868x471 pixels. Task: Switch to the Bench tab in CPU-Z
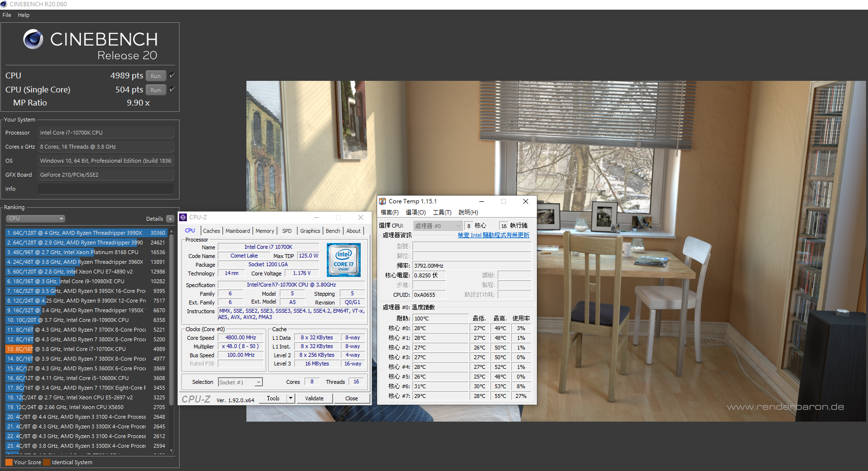tap(333, 231)
